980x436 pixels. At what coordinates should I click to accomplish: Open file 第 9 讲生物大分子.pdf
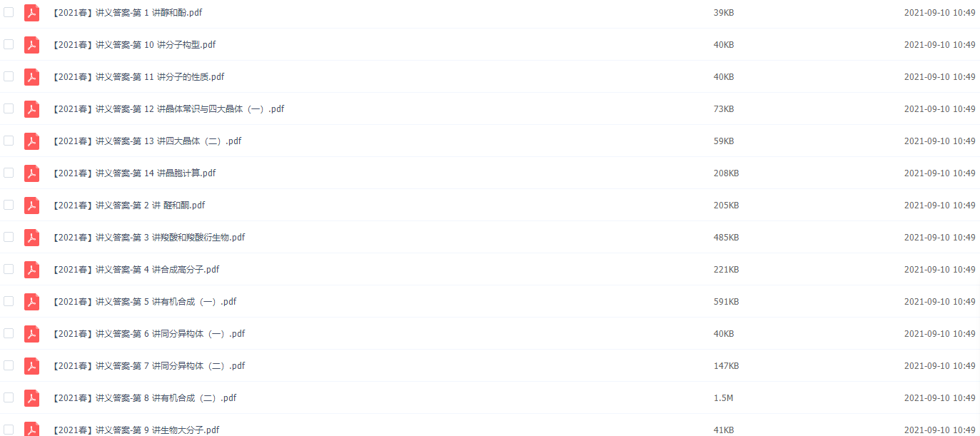point(136,430)
